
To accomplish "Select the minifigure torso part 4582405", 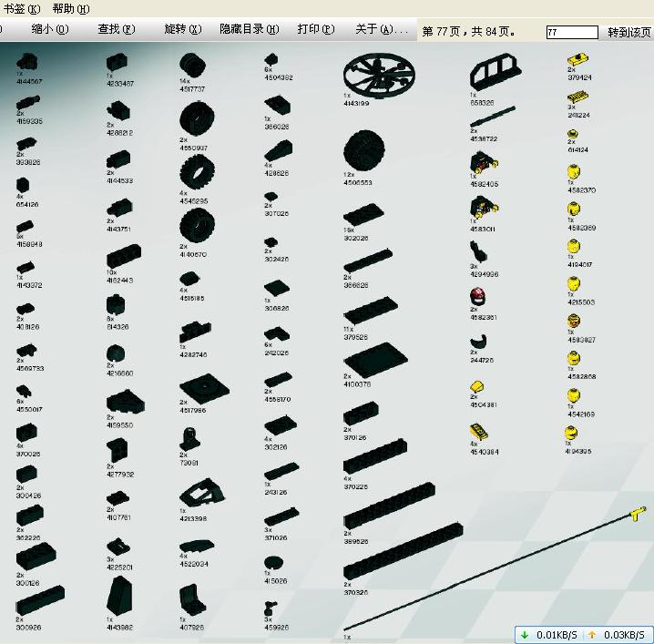I will pos(478,165).
